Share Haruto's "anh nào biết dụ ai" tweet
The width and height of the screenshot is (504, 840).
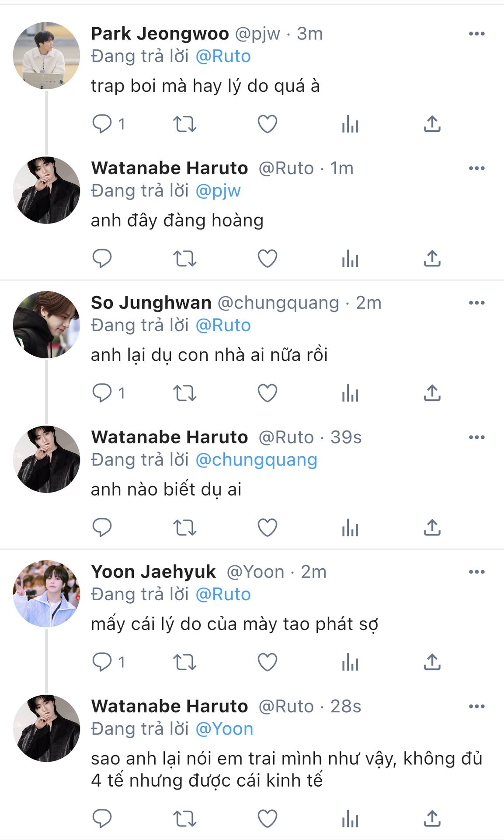pos(432,527)
